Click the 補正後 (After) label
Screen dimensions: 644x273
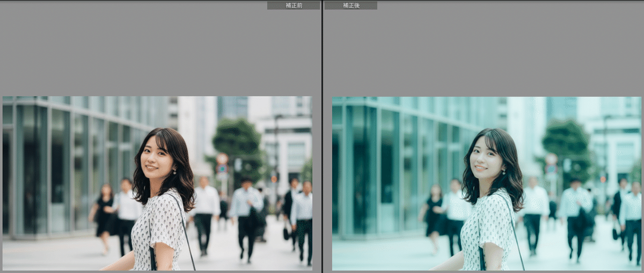point(350,5)
